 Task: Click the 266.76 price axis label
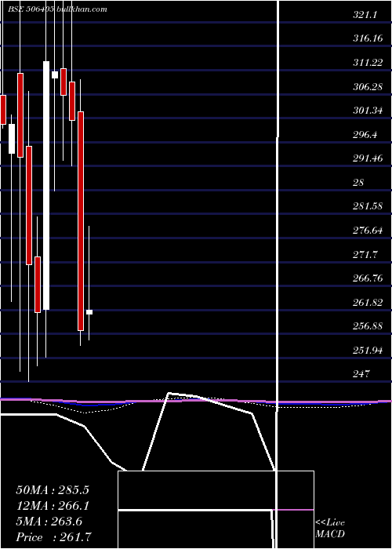[x=368, y=278]
